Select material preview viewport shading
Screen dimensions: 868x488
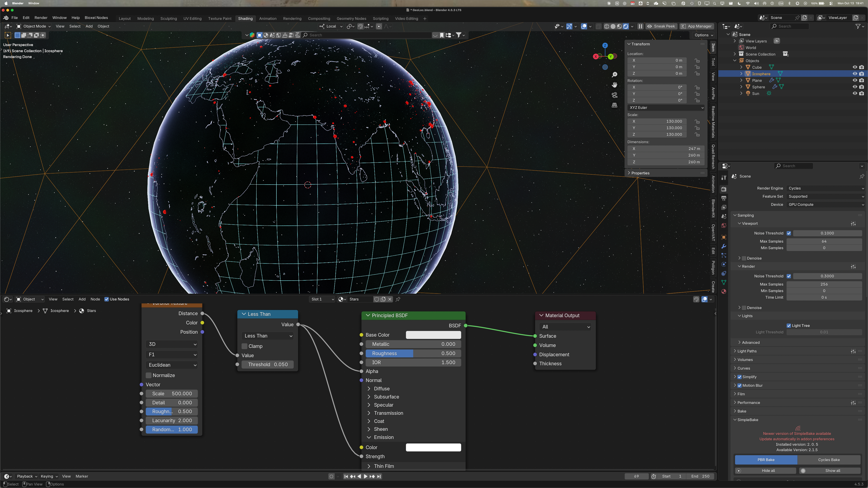tap(619, 26)
